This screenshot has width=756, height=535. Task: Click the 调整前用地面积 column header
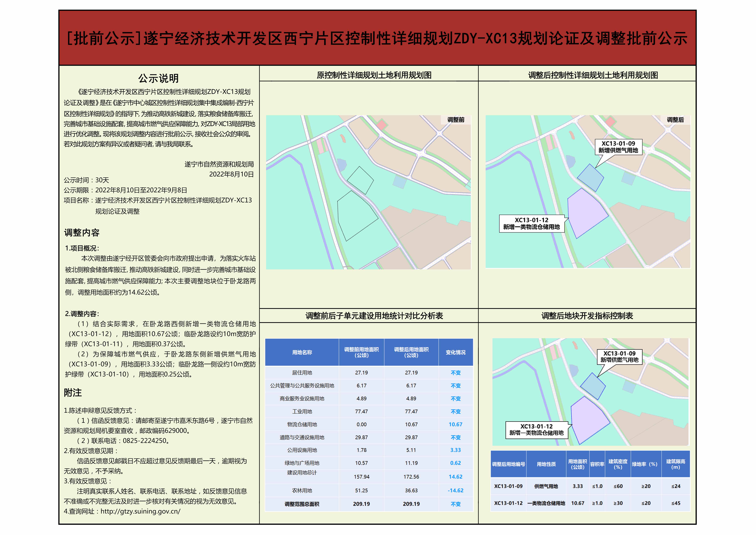pos(361,352)
